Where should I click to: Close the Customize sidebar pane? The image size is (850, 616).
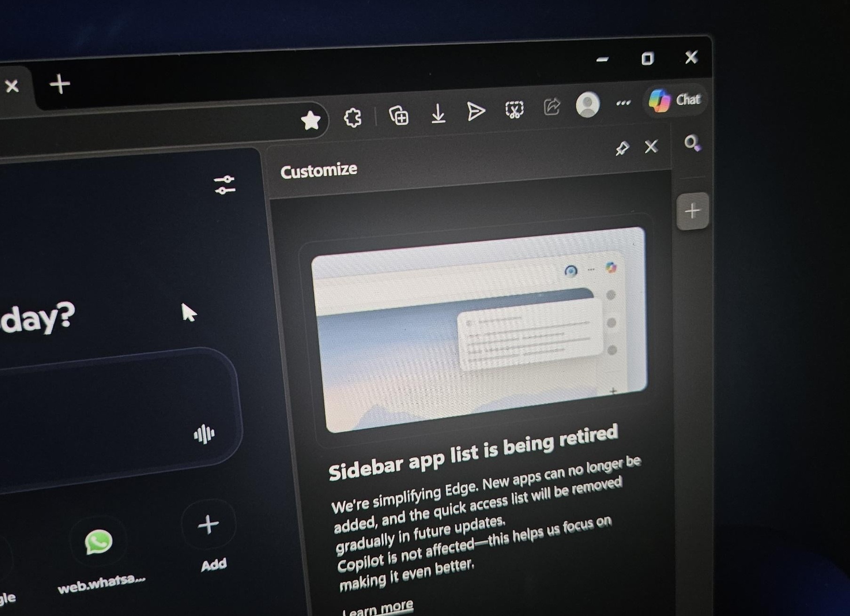pyautogui.click(x=651, y=146)
